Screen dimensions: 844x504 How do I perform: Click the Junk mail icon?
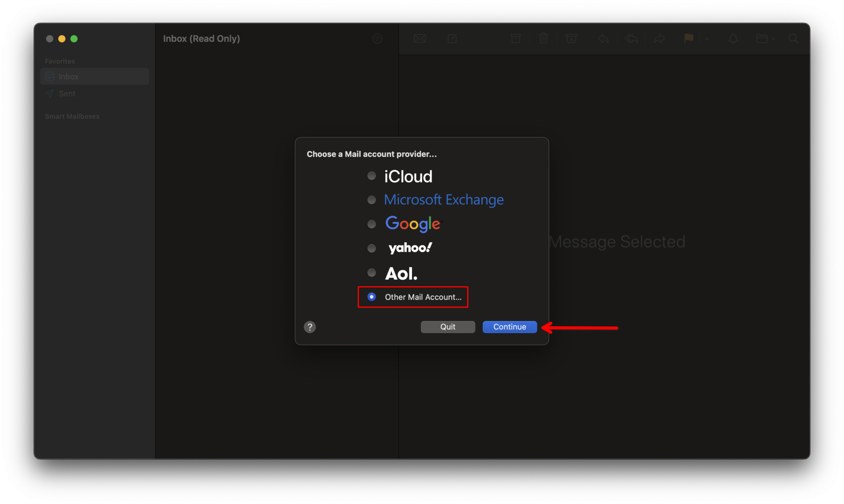[571, 39]
